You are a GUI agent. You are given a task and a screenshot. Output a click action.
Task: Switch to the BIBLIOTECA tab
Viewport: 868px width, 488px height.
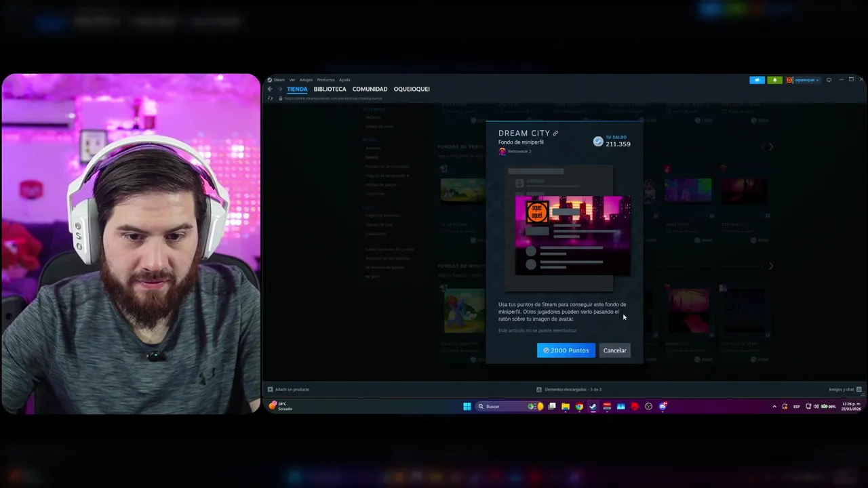tap(330, 89)
